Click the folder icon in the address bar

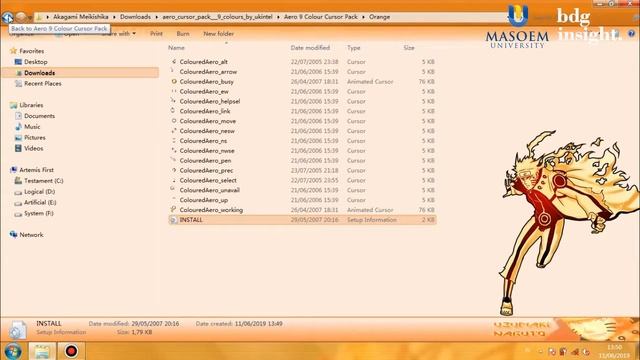click(39, 17)
